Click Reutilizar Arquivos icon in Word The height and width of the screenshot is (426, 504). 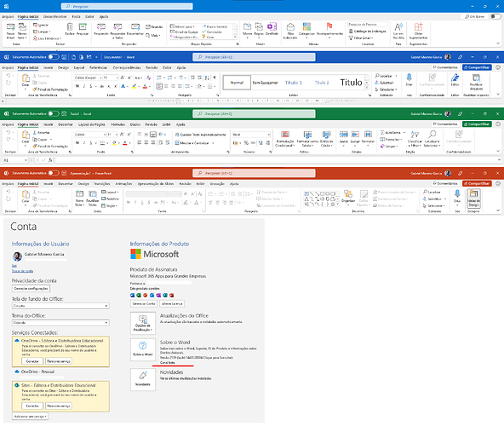[476, 78]
